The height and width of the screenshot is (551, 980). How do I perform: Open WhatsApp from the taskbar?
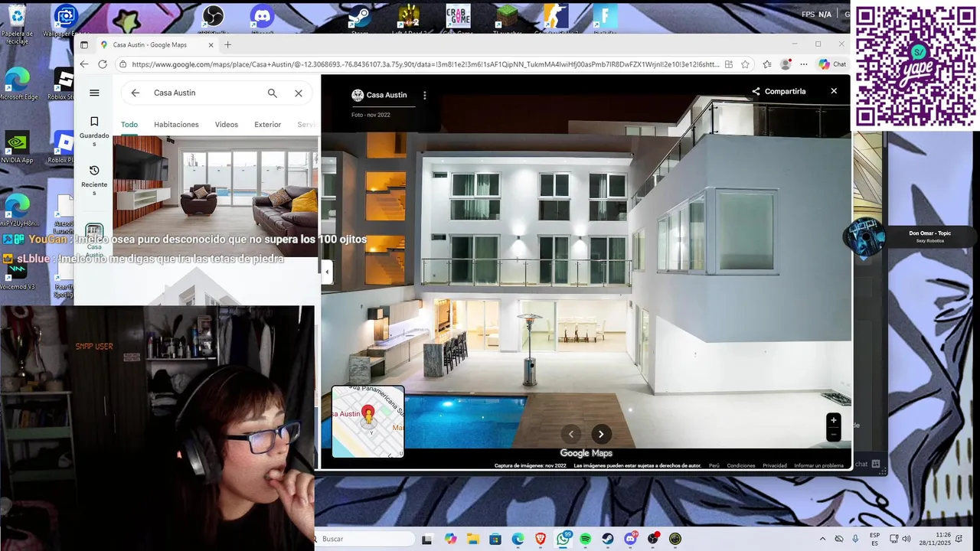click(563, 539)
